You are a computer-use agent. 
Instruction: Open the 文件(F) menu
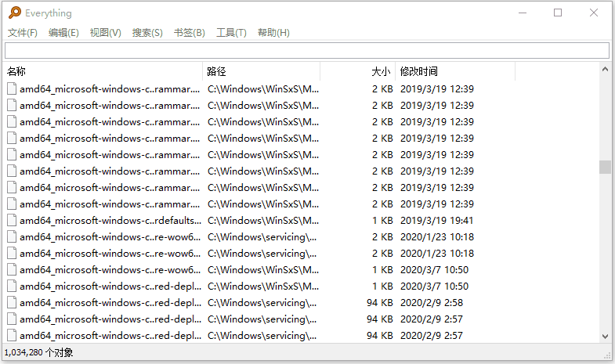[23, 33]
